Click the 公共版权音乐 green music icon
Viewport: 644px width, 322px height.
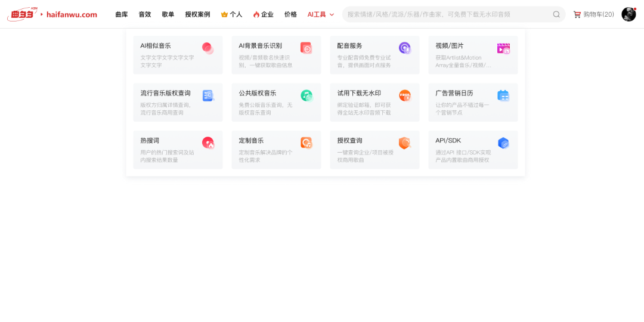tap(306, 95)
